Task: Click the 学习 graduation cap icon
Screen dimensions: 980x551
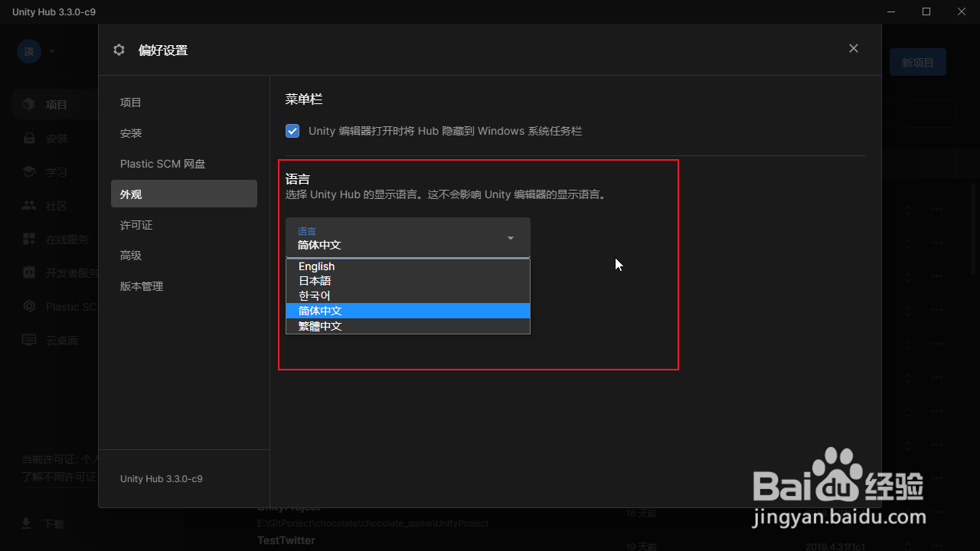Action: [x=29, y=171]
